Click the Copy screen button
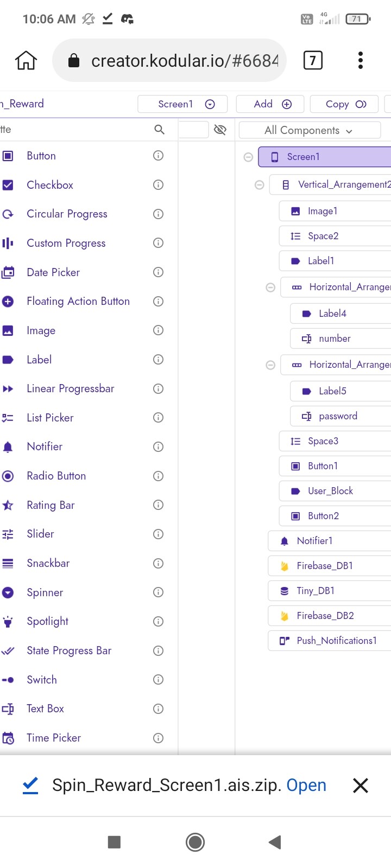The height and width of the screenshot is (868, 391). [x=345, y=104]
